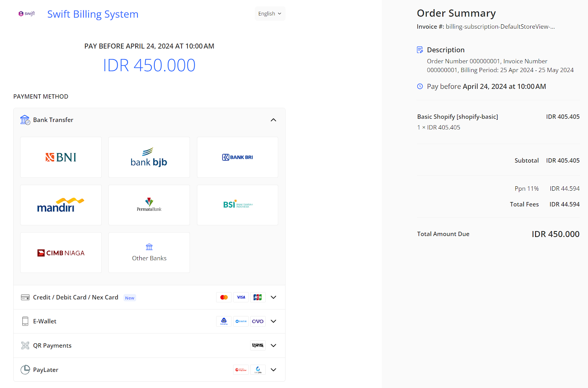
Task: Click Ppn 11% label
Action: [x=527, y=188]
